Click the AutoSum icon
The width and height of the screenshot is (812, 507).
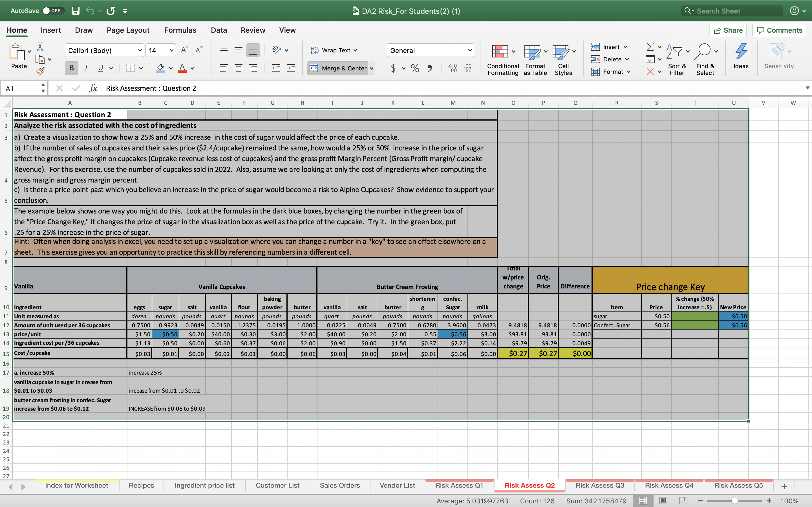[x=650, y=46]
